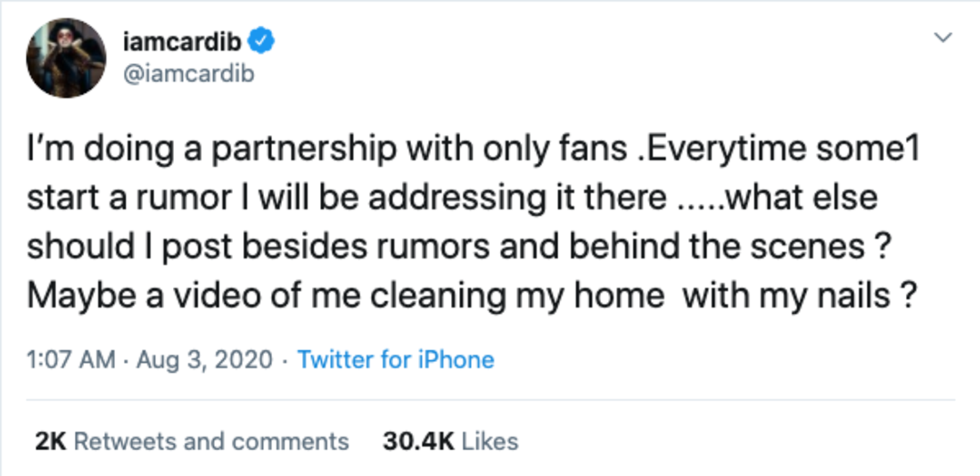Viewport: 980px width, 476px height.
Task: Click the 1:07 AM timestamp
Action: point(71,359)
